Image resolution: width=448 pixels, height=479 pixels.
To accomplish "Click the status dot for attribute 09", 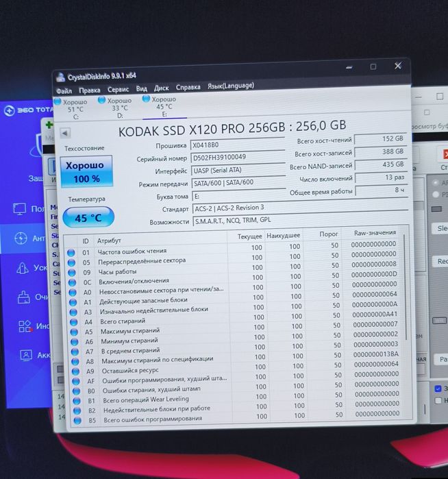I will click(x=72, y=273).
